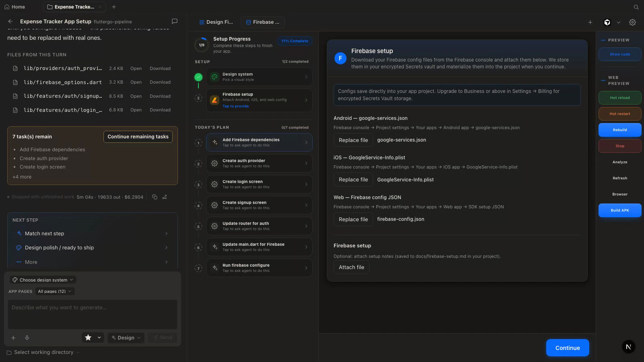
Task: Open search via magnifier icon
Action: (x=636, y=7)
